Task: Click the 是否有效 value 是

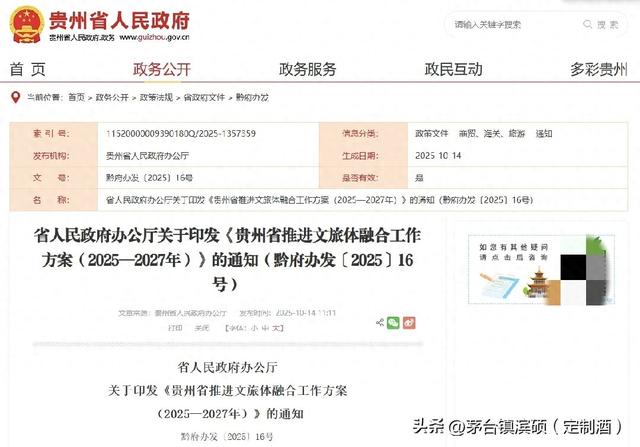Action: click(x=419, y=178)
